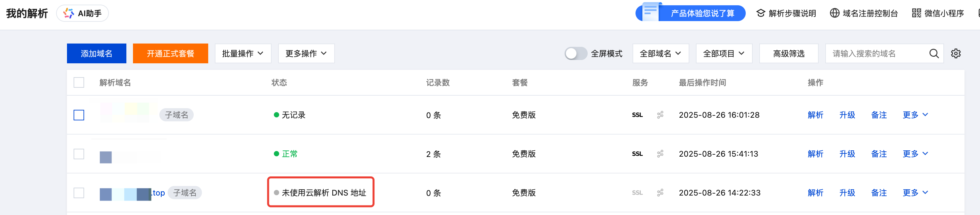This screenshot has width=980, height=215.
Task: Select all domains with header checkbox
Action: [x=79, y=82]
